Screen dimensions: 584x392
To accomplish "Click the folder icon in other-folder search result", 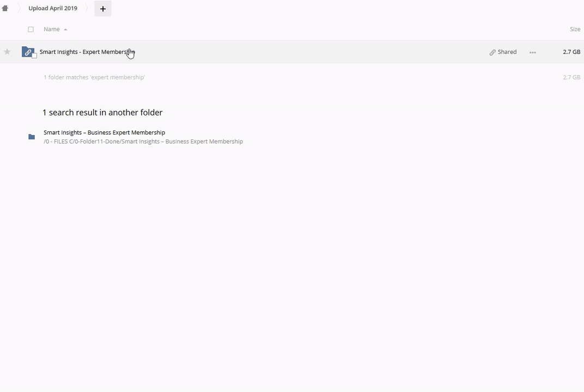I will click(x=32, y=137).
